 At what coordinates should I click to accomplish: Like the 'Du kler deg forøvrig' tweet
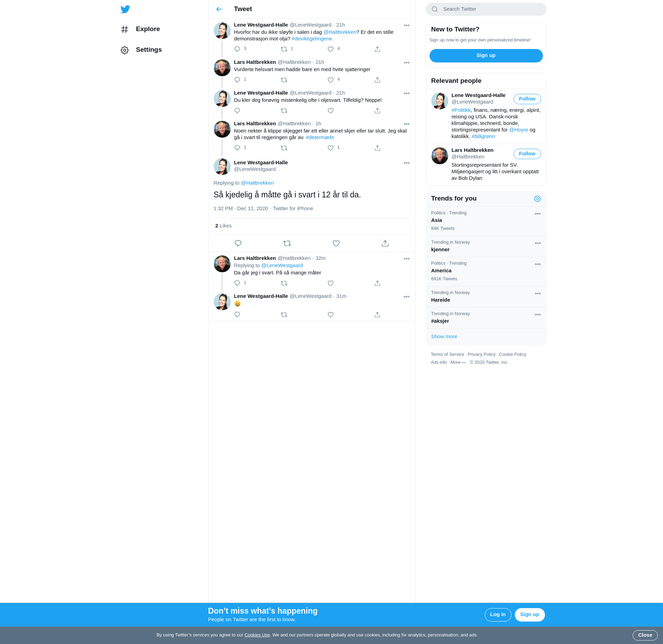point(330,110)
